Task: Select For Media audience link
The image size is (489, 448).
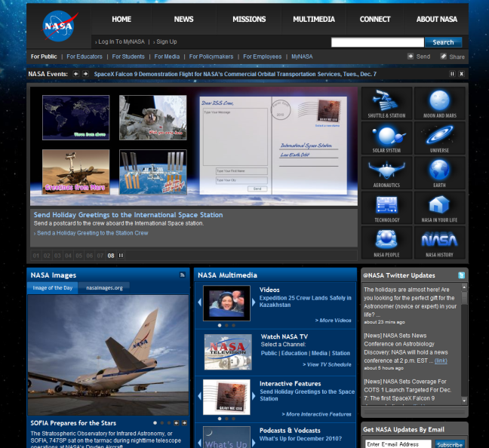Action: pyautogui.click(x=167, y=57)
